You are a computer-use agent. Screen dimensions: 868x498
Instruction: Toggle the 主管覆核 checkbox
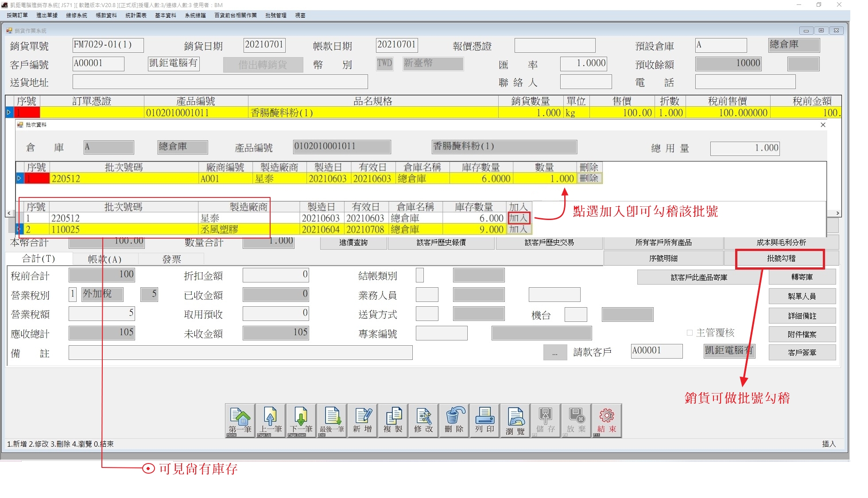point(690,332)
